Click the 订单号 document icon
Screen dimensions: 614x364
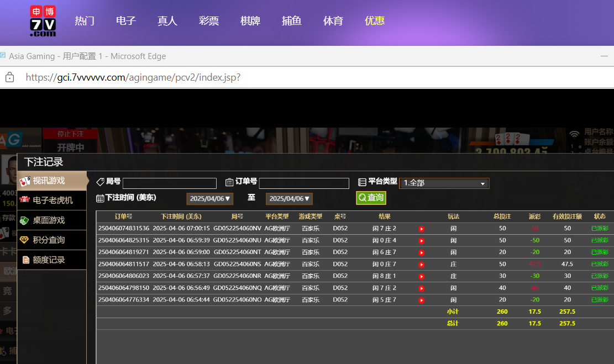[x=229, y=182]
